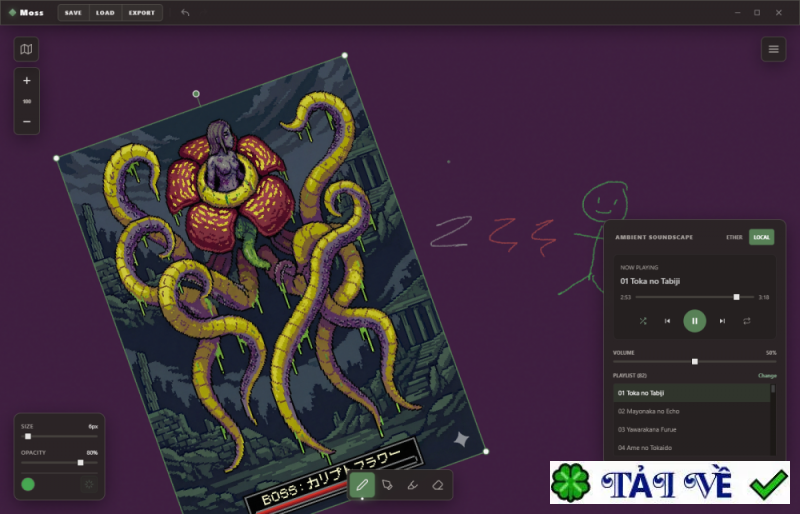
Task: Click Export in the top bar
Action: coord(141,13)
